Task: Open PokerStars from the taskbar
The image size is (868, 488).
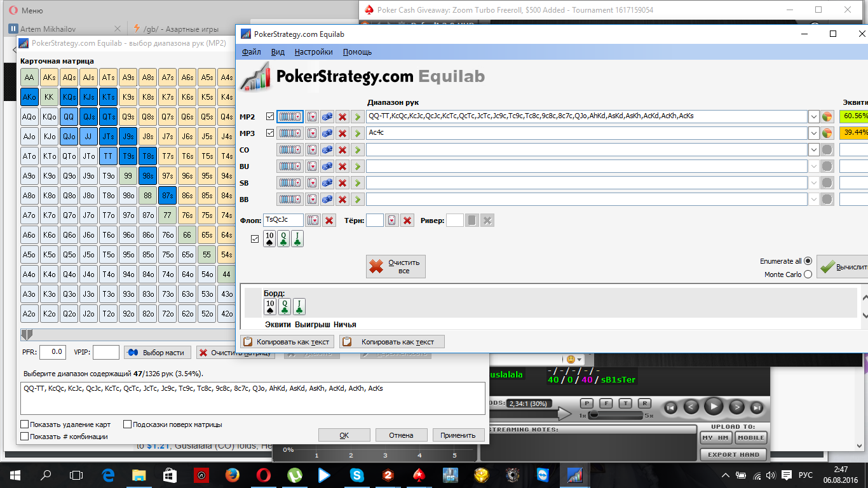Action: (418, 475)
